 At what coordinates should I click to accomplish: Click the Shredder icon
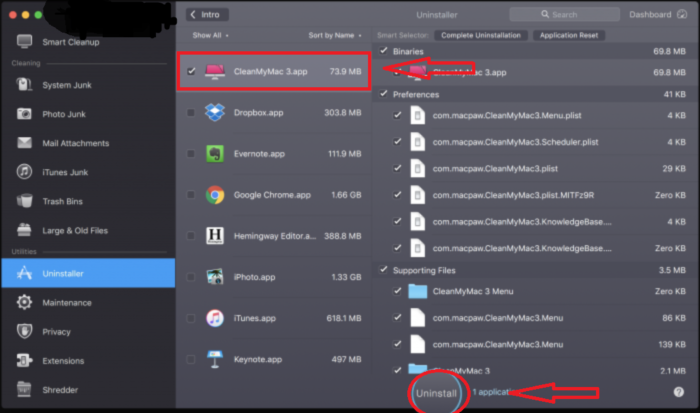(24, 389)
